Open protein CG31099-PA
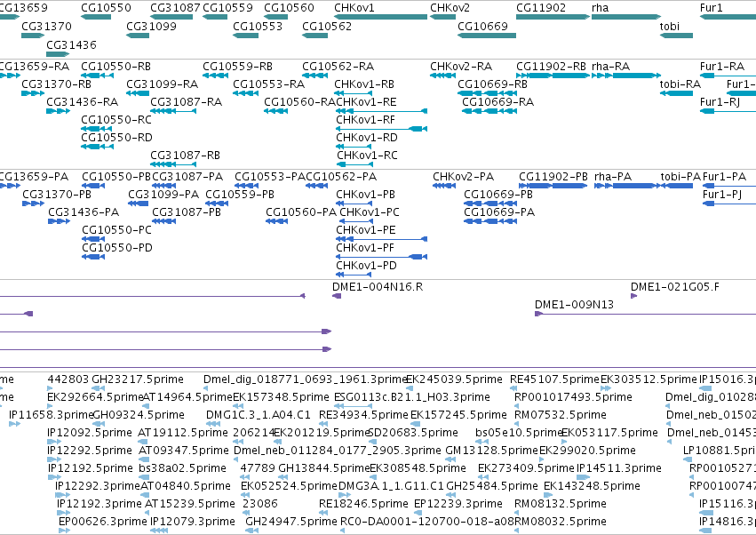This screenshot has width=756, height=535. pos(163,195)
